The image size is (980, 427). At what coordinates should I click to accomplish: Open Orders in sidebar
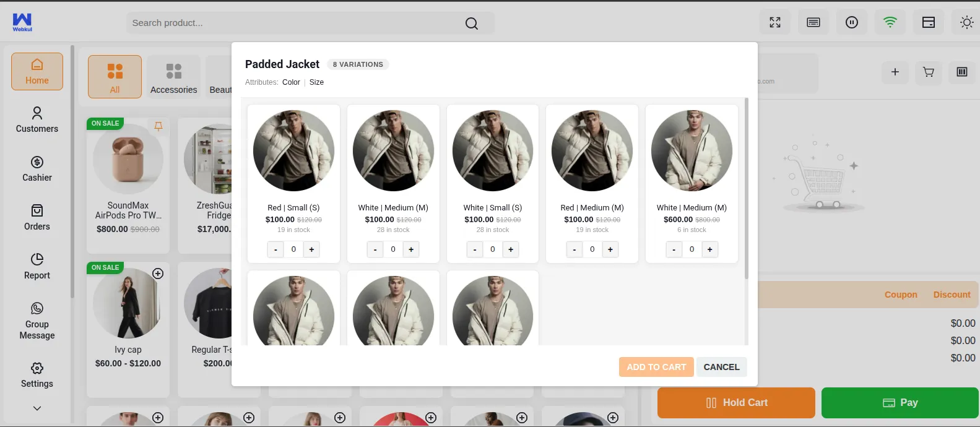tap(37, 218)
